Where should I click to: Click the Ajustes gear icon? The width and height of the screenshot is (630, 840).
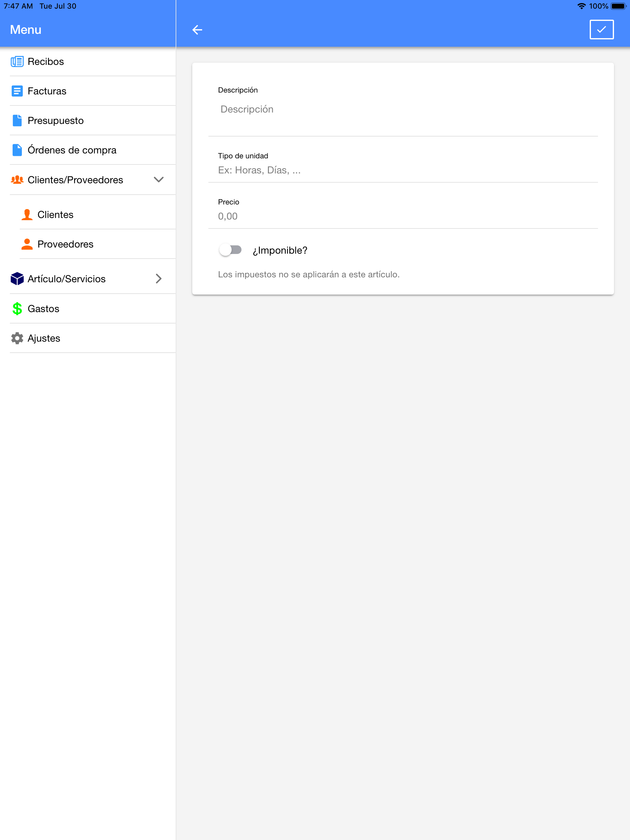[x=17, y=338]
